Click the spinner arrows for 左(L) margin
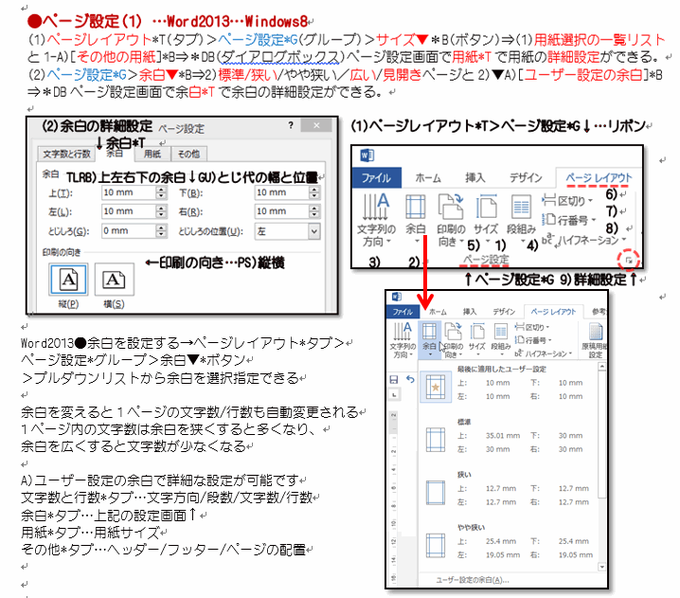The image size is (680, 598). [x=161, y=212]
